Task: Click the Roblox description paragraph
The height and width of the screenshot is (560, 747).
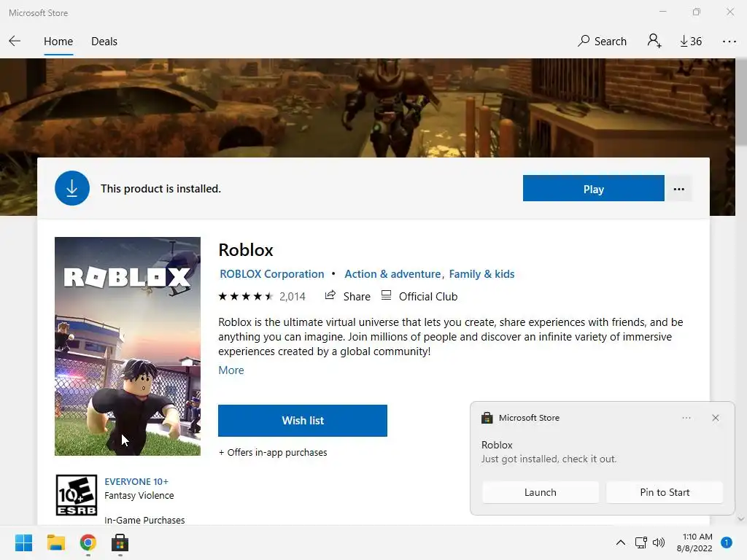Action: pos(451,337)
